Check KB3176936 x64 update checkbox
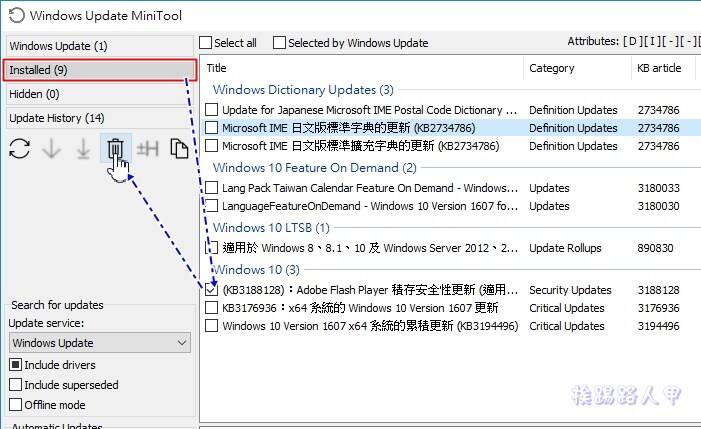701x429 pixels. point(211,307)
